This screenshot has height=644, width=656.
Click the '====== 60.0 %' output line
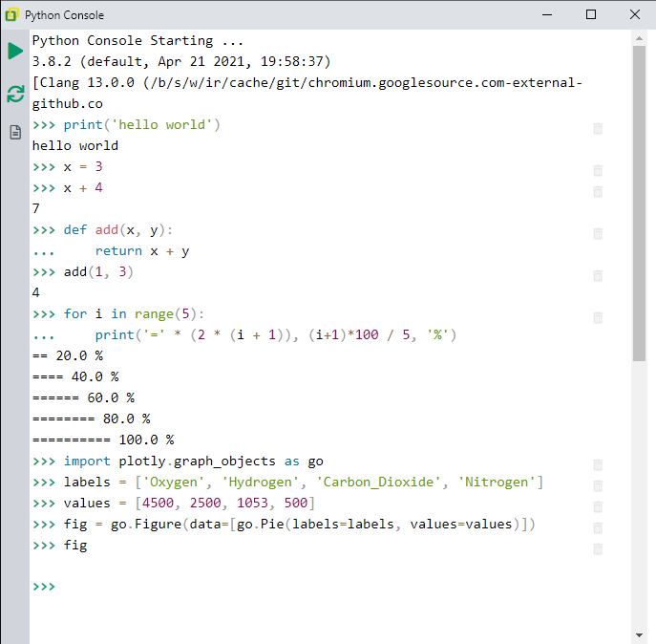83,397
